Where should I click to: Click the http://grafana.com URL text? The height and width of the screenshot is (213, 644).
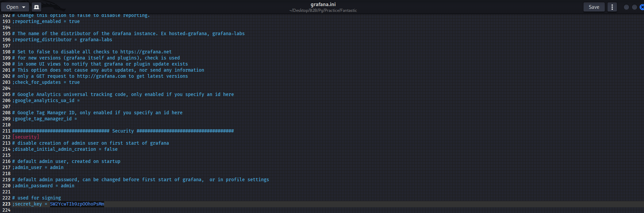[x=101, y=76]
